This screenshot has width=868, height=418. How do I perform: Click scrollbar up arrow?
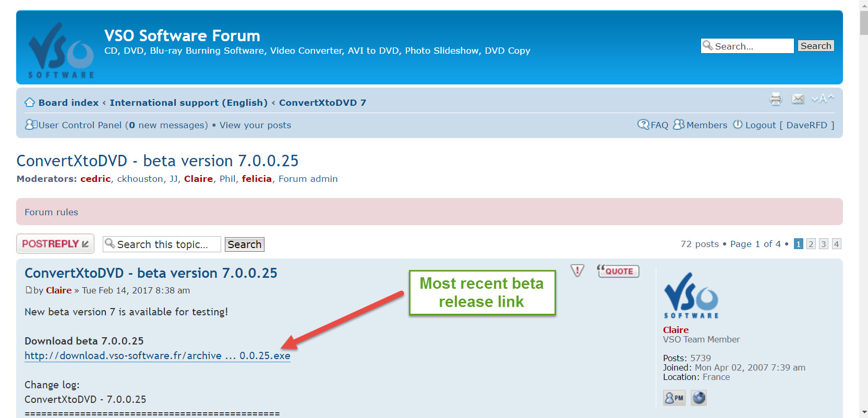[x=863, y=4]
